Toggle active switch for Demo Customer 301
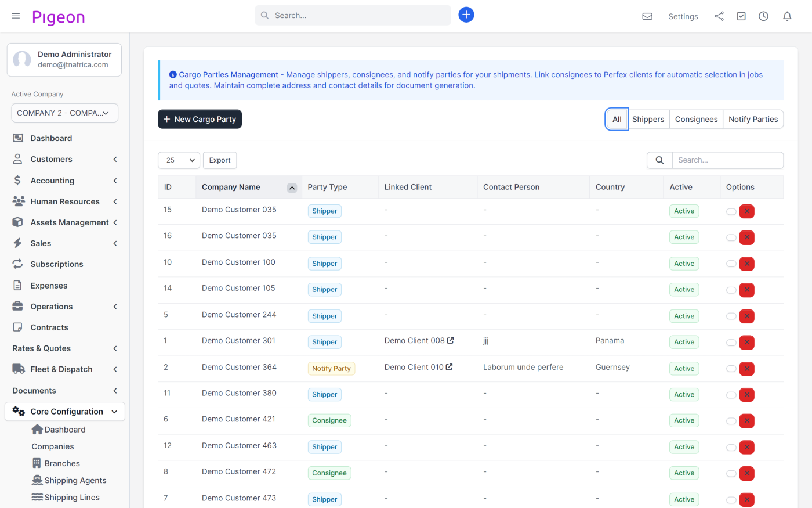The height and width of the screenshot is (508, 812). tap(731, 343)
